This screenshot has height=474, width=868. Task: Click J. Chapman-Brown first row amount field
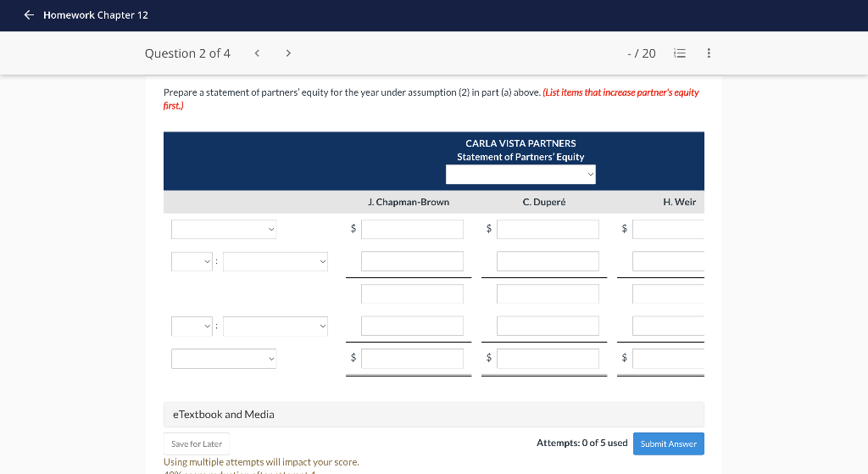(x=413, y=229)
